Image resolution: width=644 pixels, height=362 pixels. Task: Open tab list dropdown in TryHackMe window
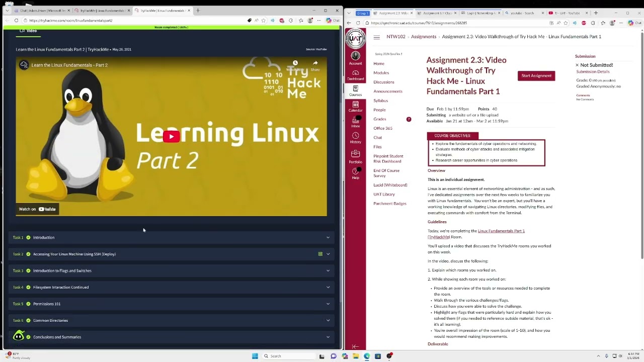point(7,11)
